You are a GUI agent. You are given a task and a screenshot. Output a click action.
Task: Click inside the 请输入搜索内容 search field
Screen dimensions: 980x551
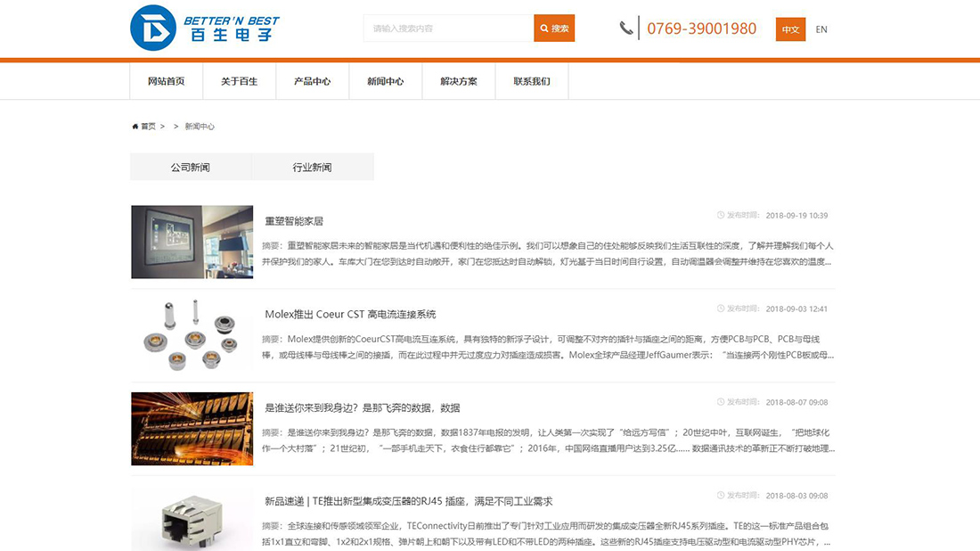[445, 28]
